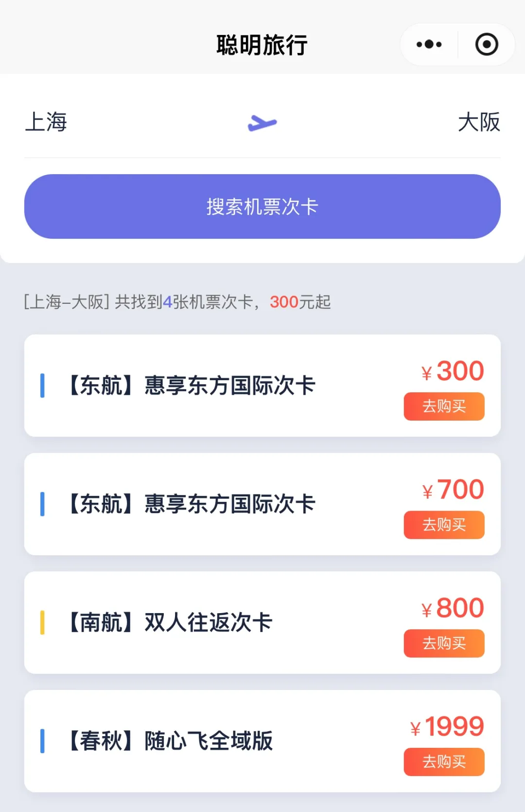Tap the blue marker on 春秋 card
The image size is (525, 812).
pos(42,741)
